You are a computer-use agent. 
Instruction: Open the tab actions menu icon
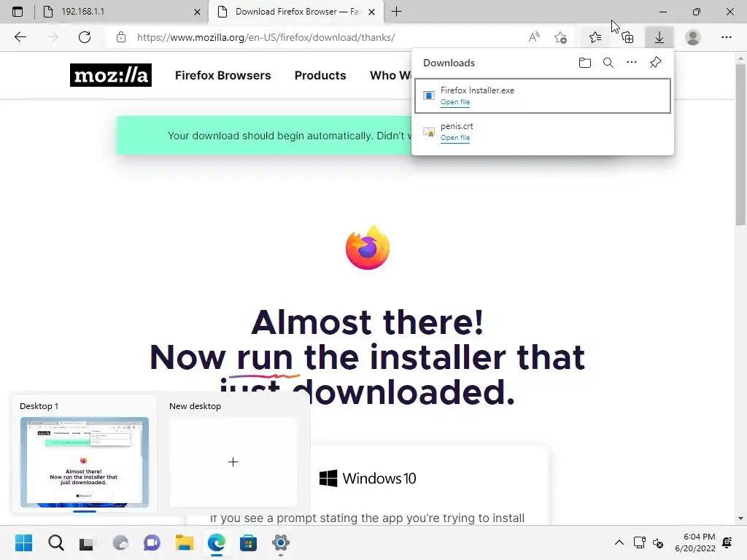(x=18, y=12)
